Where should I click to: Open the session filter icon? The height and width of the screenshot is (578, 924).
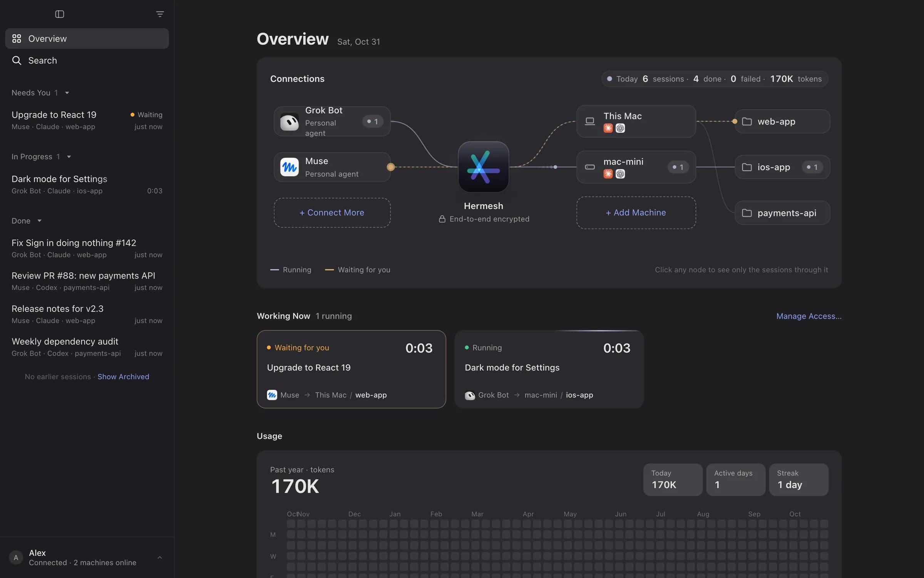(160, 14)
